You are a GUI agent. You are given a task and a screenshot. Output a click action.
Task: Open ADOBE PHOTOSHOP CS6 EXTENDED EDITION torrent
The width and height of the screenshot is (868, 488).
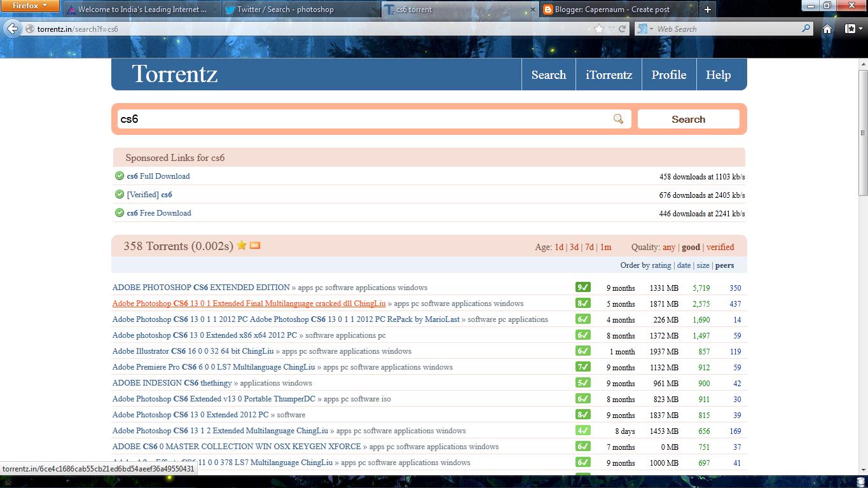(201, 288)
